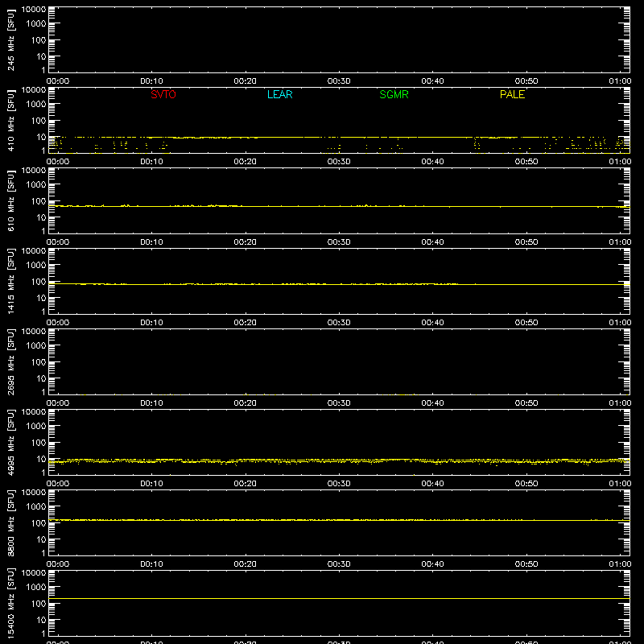This screenshot has width=644, height=644.
Task: Click the 1000 tick label of 2695 MHz panel
Action: [x=36, y=346]
